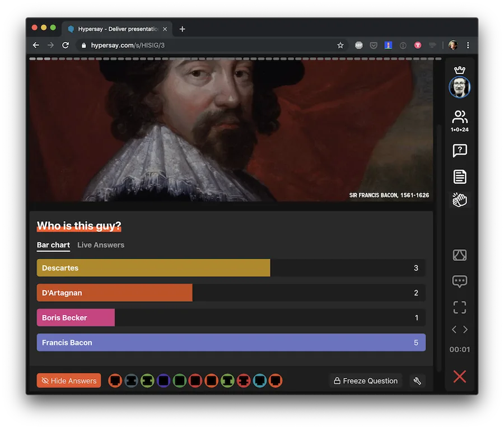Select the Boris Becker answer bar
504x429 pixels.
click(231, 318)
